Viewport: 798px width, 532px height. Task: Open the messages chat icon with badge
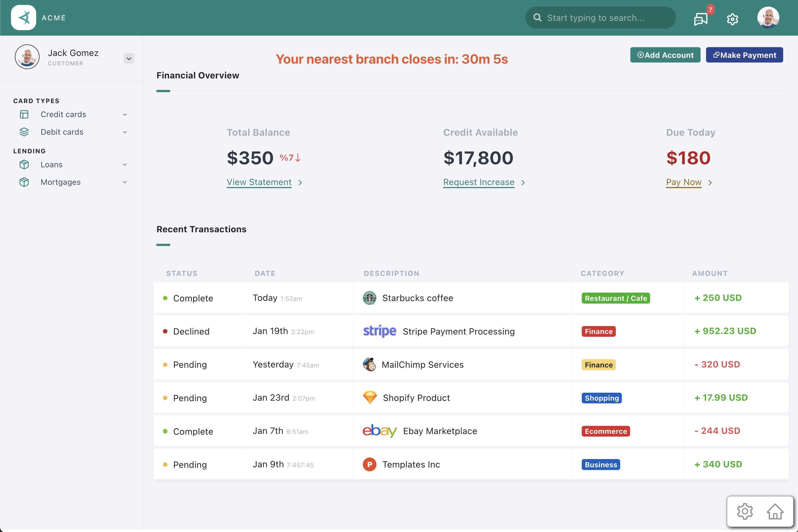tap(701, 19)
